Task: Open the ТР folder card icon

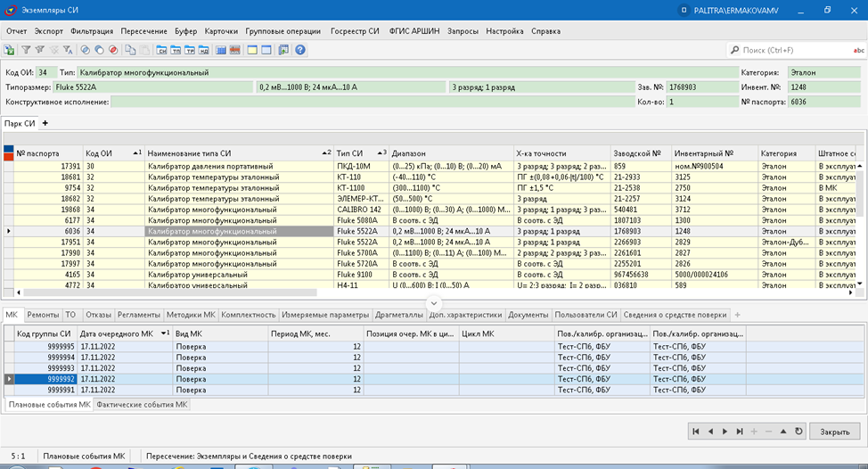Action: coord(189,50)
